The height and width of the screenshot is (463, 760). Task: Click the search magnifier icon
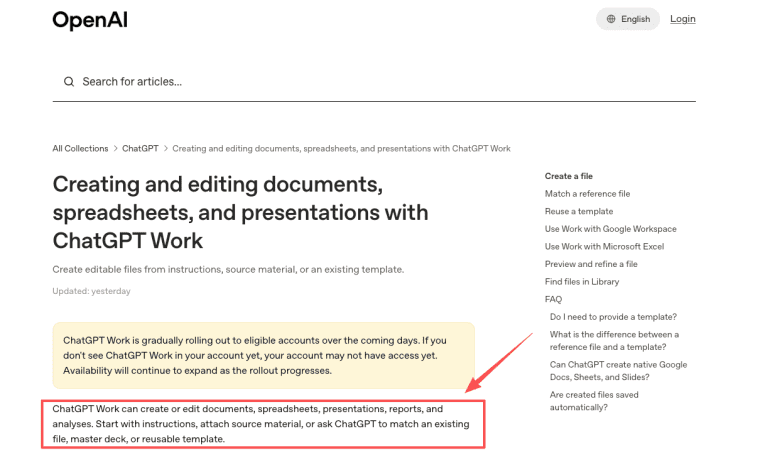[x=69, y=81]
